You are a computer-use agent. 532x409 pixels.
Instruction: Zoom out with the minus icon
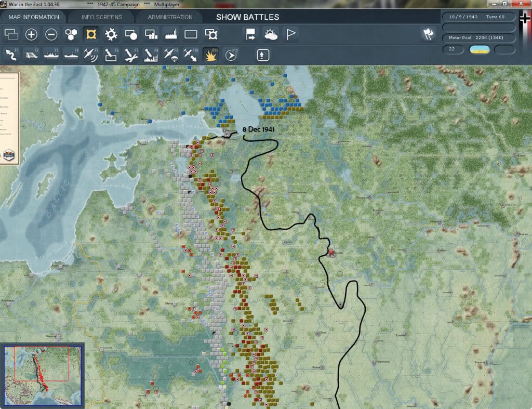point(51,34)
